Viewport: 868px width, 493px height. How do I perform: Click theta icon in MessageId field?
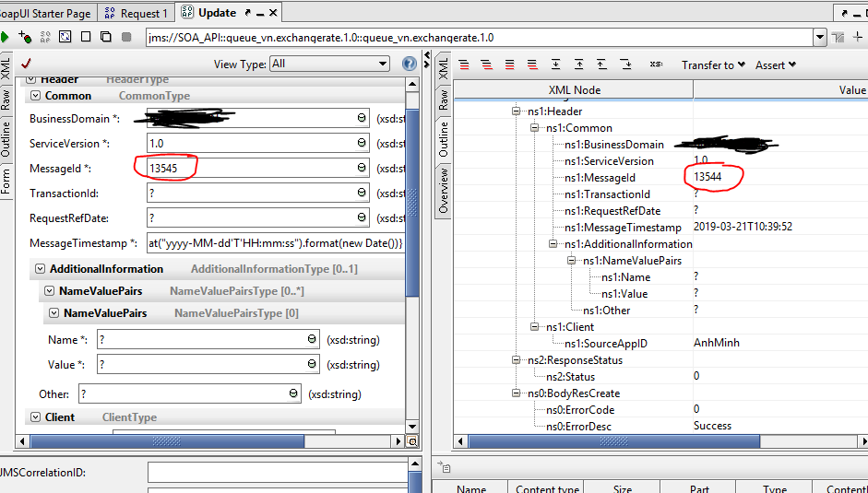point(362,168)
